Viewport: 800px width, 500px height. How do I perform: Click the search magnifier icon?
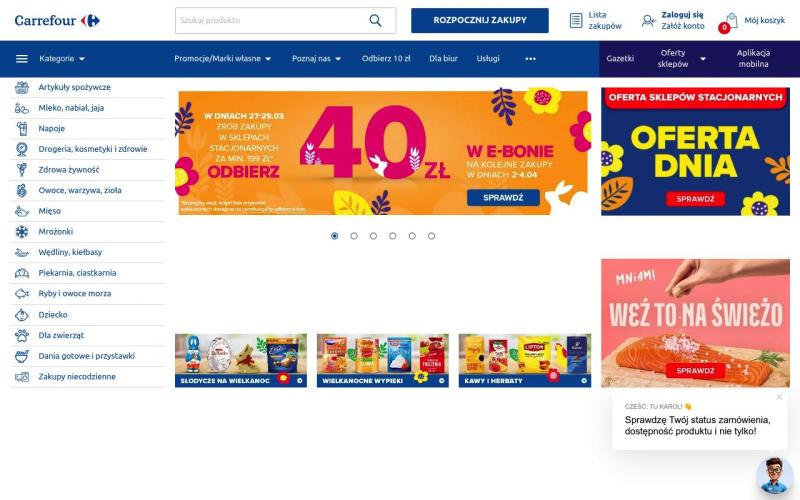pyautogui.click(x=375, y=20)
